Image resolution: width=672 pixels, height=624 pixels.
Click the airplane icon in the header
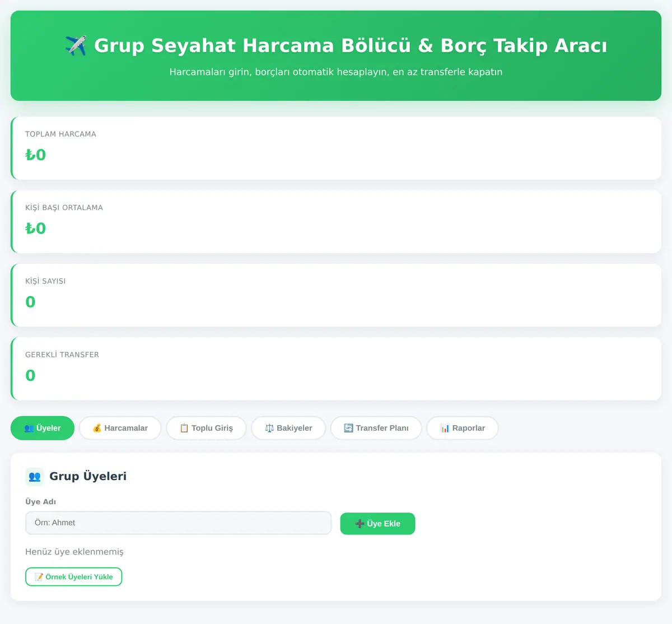point(76,45)
